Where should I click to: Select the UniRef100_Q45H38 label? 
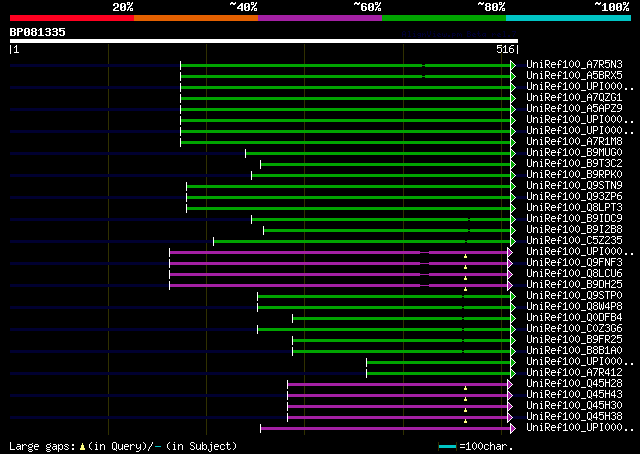point(574,417)
